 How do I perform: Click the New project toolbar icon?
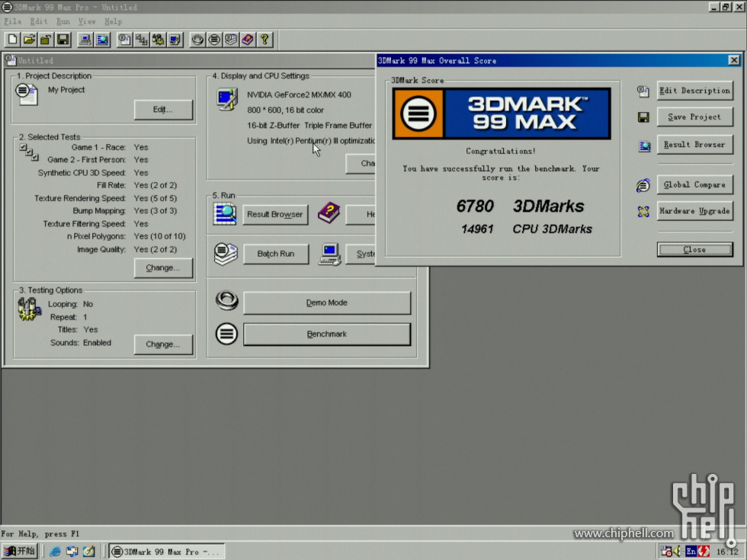12,40
